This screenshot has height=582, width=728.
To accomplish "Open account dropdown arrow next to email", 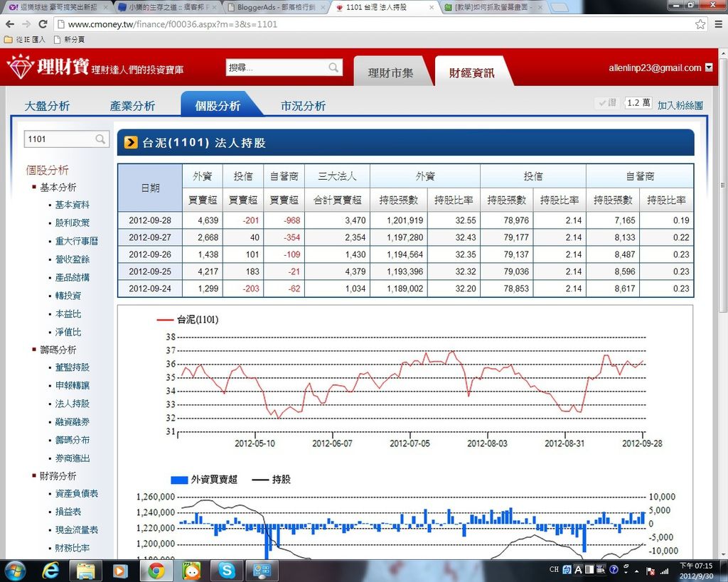I will (709, 68).
